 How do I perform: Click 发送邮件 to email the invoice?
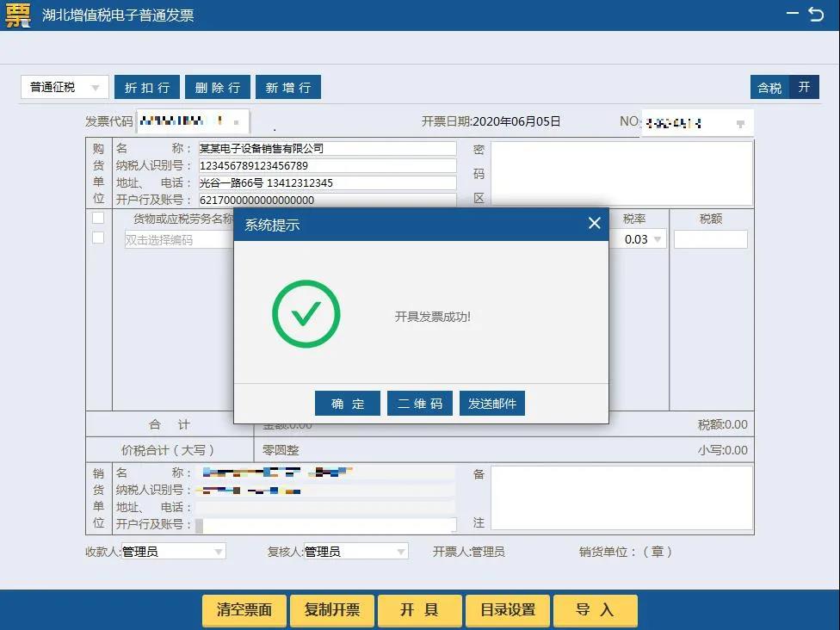click(x=491, y=403)
